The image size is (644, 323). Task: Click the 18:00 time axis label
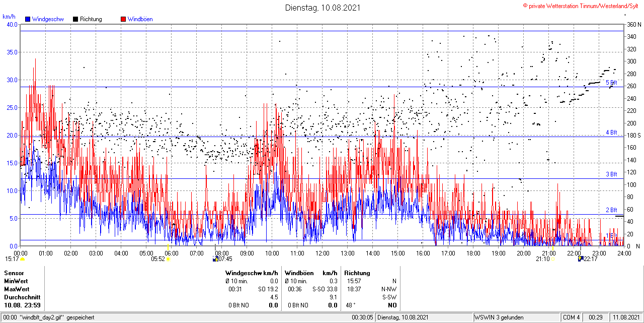(473, 253)
